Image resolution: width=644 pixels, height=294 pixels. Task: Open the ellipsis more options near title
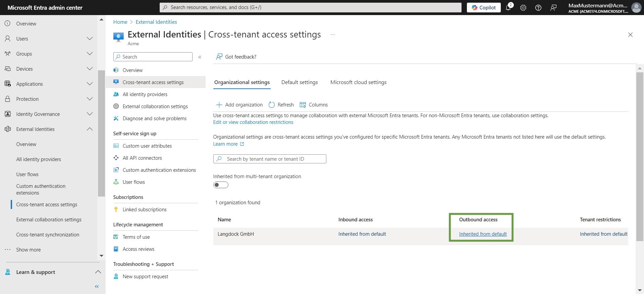[x=333, y=34]
